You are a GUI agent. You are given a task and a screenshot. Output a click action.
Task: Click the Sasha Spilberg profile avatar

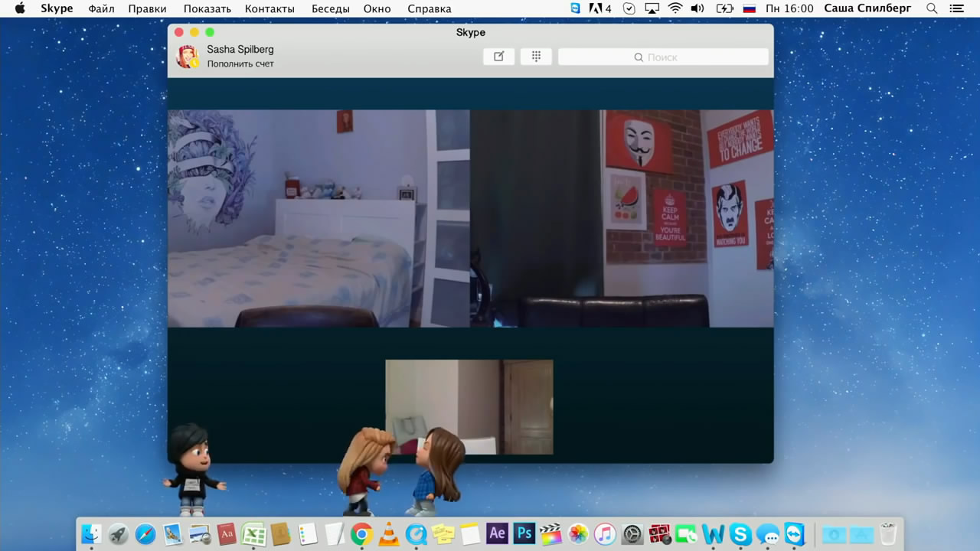click(x=188, y=57)
